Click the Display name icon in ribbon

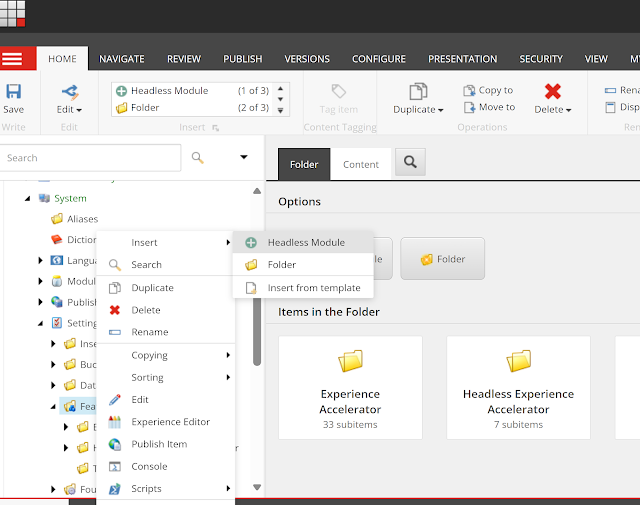[610, 107]
